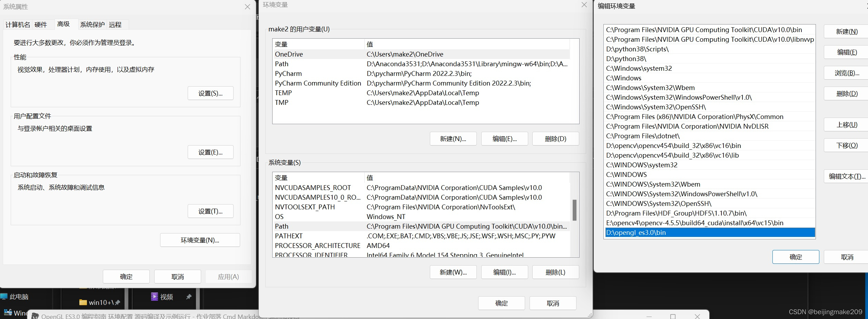Select PhysX\Common path entry

pos(710,117)
